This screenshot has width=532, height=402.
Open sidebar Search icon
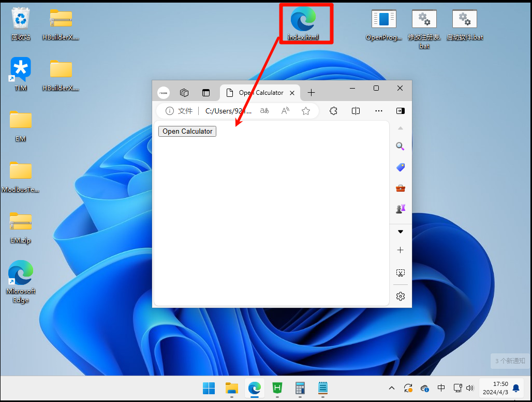(401, 146)
